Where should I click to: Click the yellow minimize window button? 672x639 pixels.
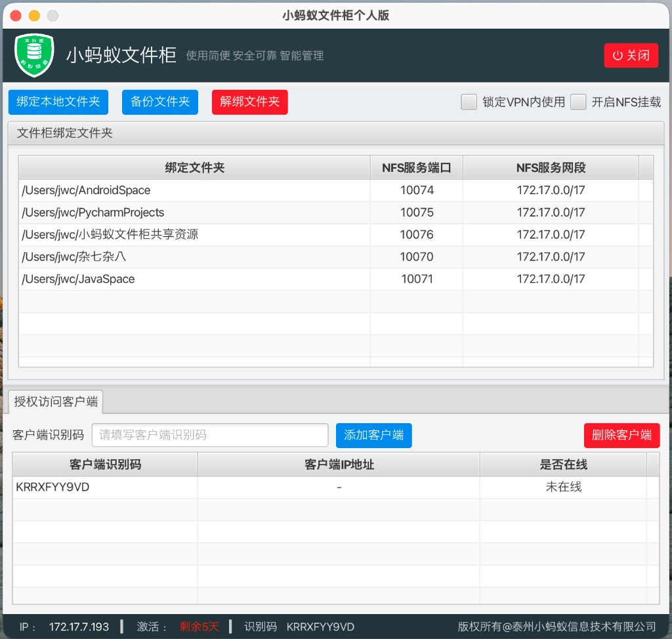[34, 16]
